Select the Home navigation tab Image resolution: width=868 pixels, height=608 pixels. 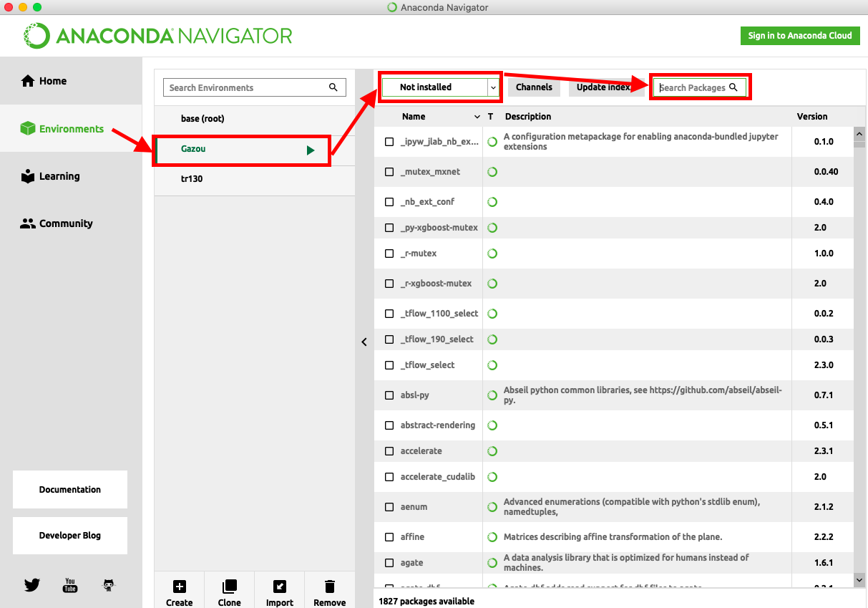click(x=72, y=81)
